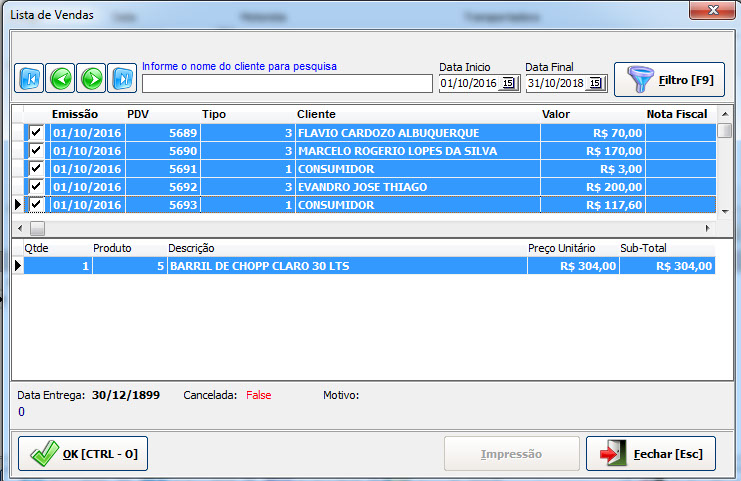
Task: Close the Lista de Vendas window
Action: point(712,9)
